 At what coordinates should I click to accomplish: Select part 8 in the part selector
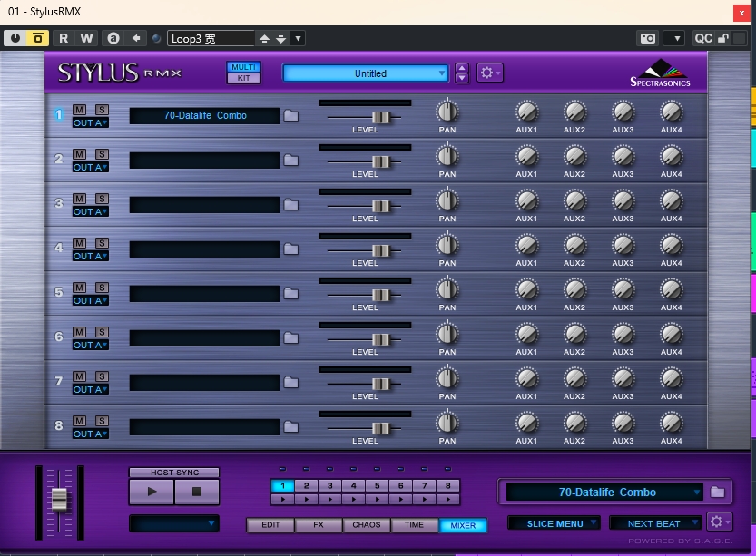(448, 485)
